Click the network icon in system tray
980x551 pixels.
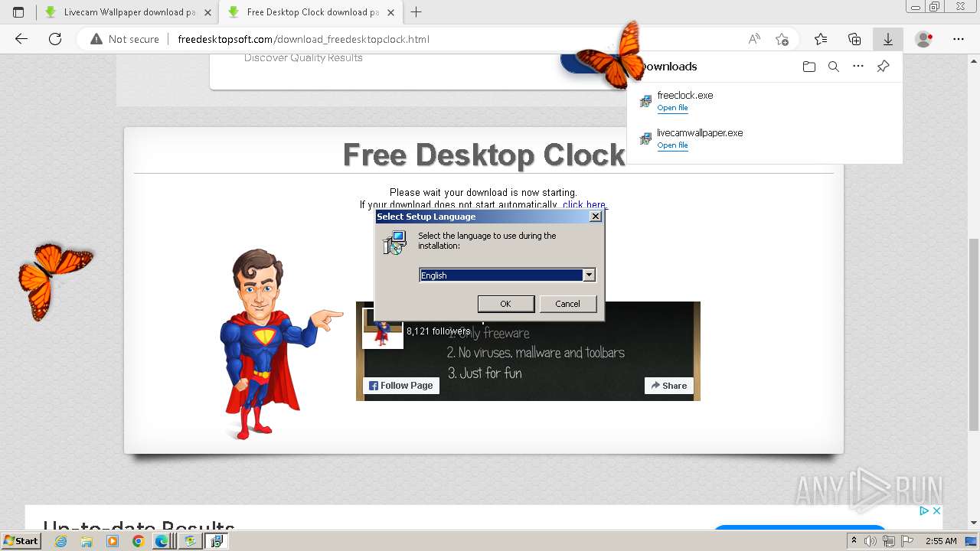(889, 541)
